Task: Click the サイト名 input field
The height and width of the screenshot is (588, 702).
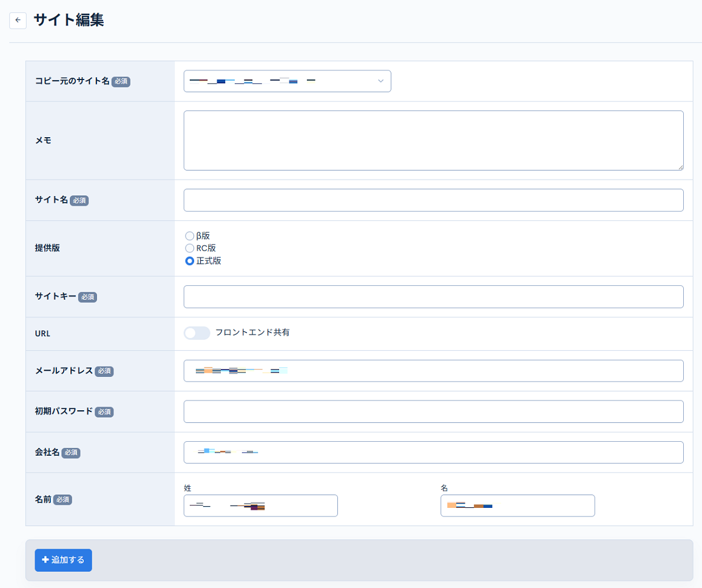Action: click(x=433, y=200)
